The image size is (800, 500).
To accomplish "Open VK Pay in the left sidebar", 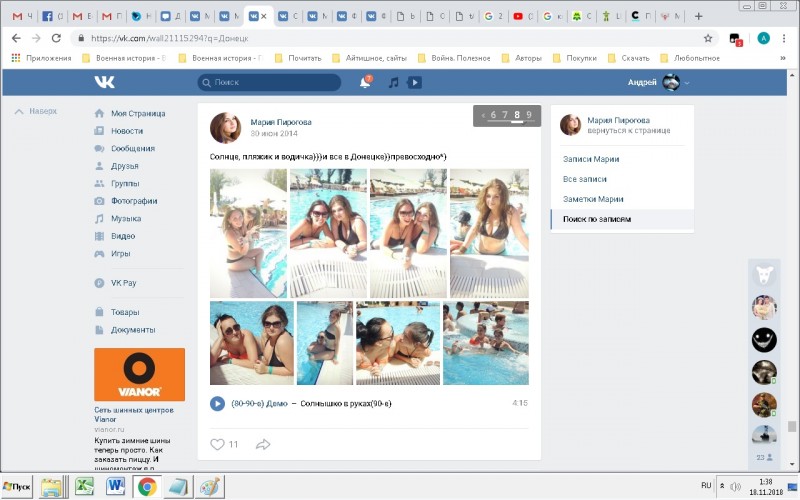I will pos(122,283).
